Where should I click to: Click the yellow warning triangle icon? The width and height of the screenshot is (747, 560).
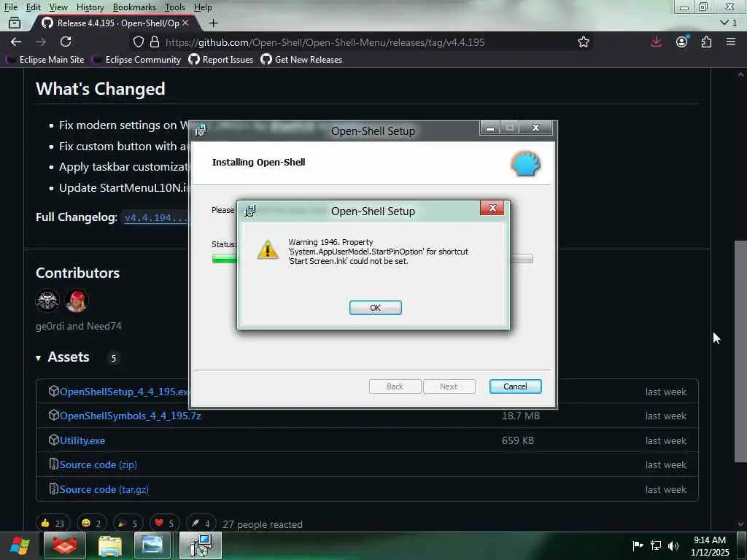267,249
